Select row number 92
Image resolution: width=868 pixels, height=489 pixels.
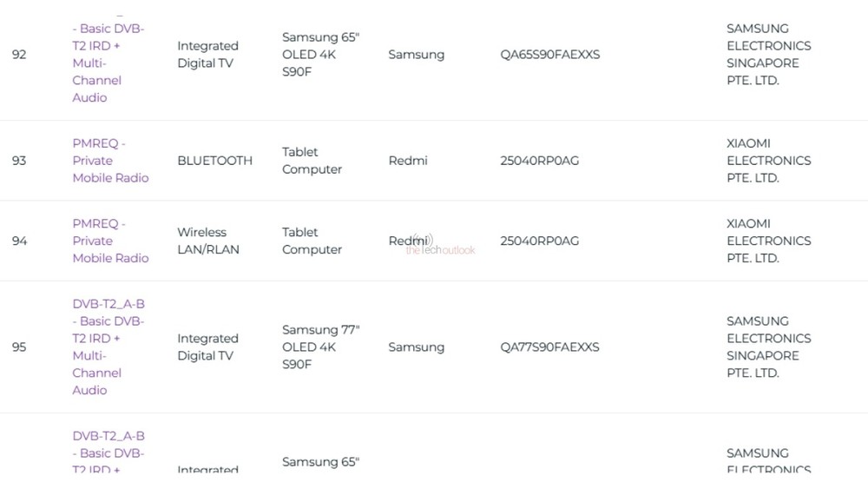(19, 55)
